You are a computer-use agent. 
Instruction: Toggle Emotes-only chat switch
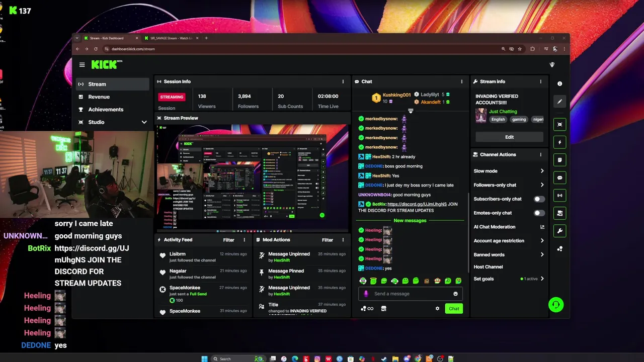pos(539,213)
